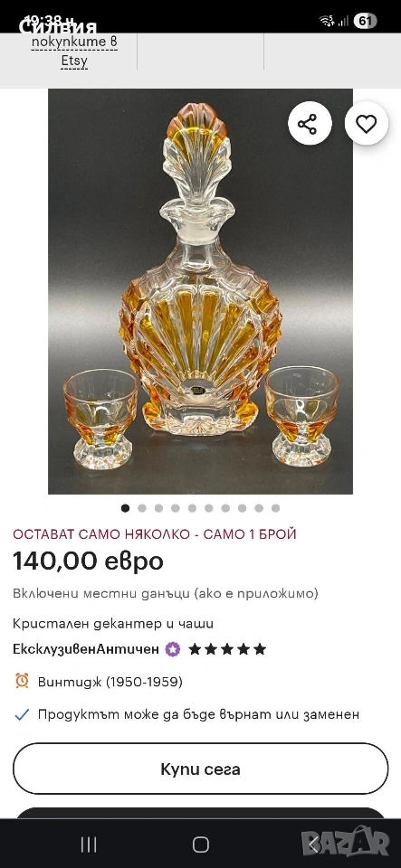Click the 'Купи сега' button

(x=201, y=769)
